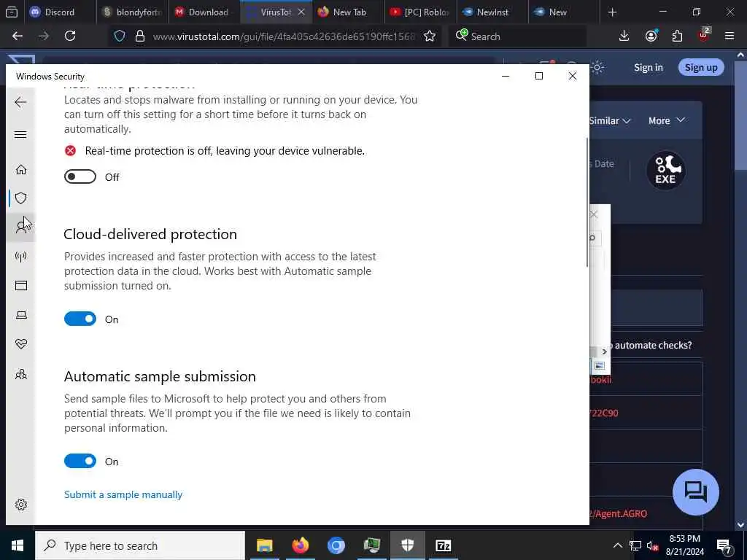747x560 pixels.
Task: Click the browser Search field
Action: [x=518, y=36]
